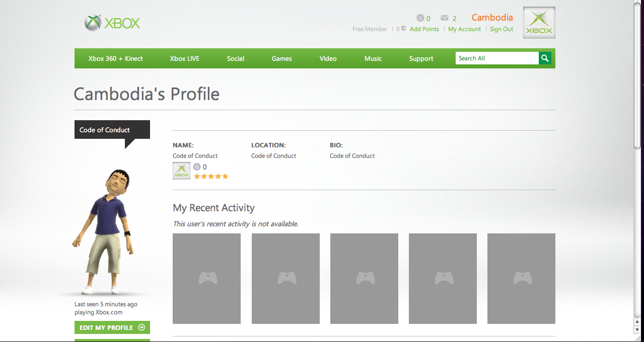Click the Edit My Profile button
This screenshot has width=644, height=342.
click(x=112, y=327)
